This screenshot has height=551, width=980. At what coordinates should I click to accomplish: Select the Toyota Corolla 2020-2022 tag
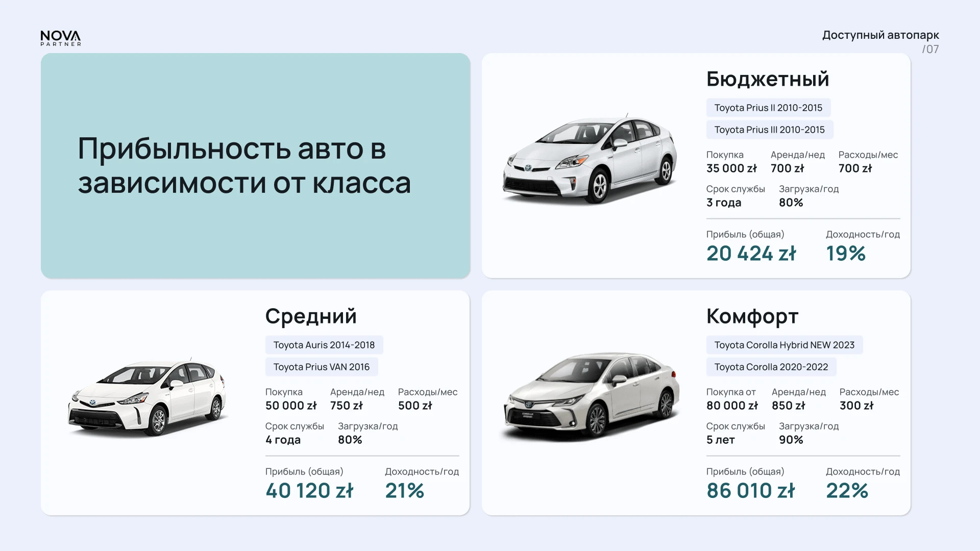pyautogui.click(x=771, y=367)
